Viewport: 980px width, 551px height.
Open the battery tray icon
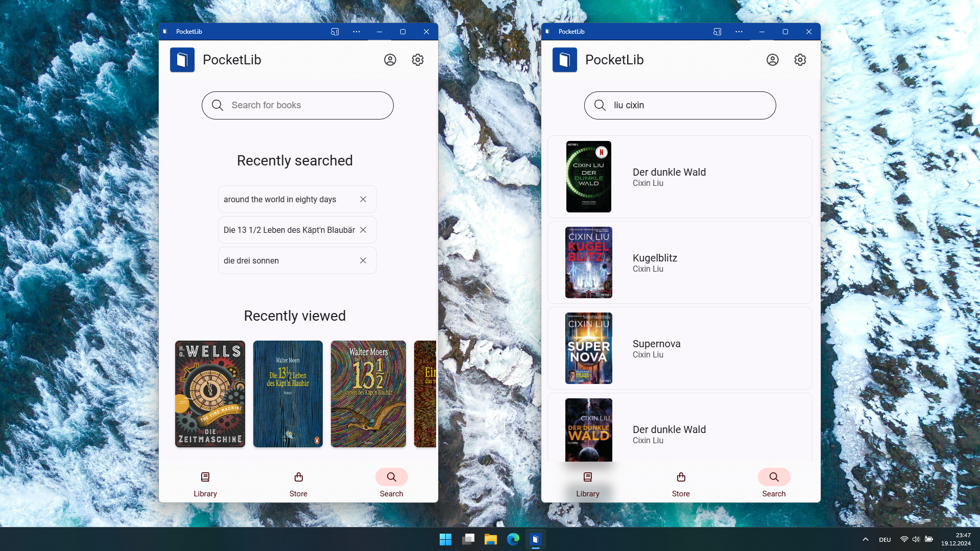coord(929,539)
